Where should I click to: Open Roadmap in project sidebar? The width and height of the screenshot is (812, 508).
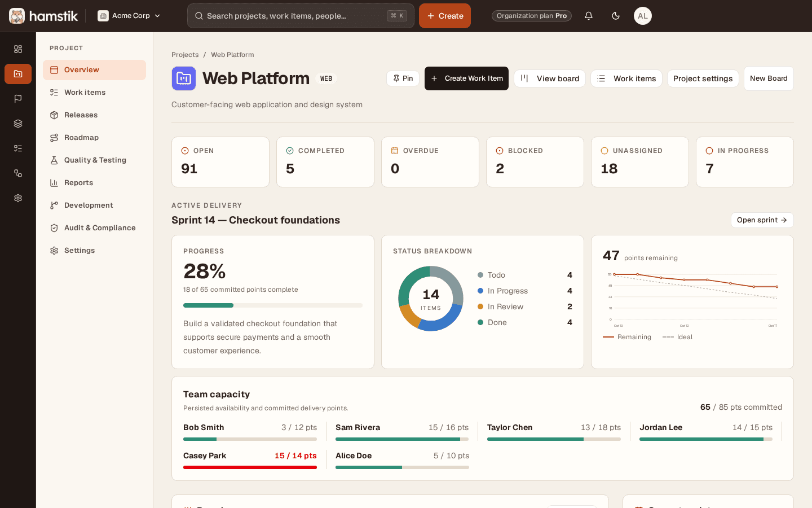click(x=94, y=138)
